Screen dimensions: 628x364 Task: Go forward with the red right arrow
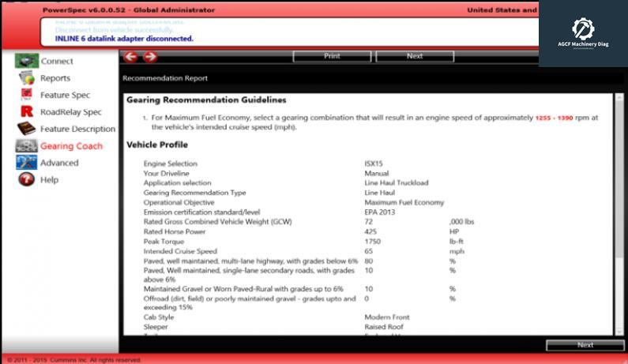[150, 57]
